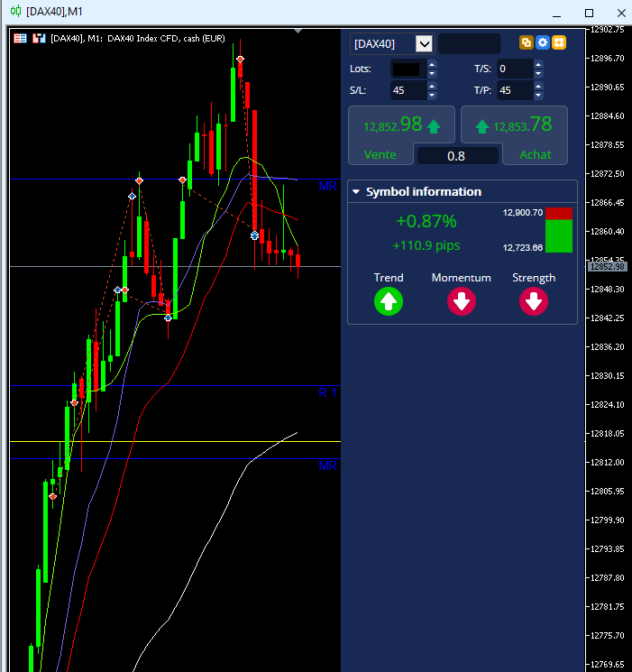The width and height of the screenshot is (632, 672).
Task: Increase the T/S value
Action: pyautogui.click(x=538, y=65)
